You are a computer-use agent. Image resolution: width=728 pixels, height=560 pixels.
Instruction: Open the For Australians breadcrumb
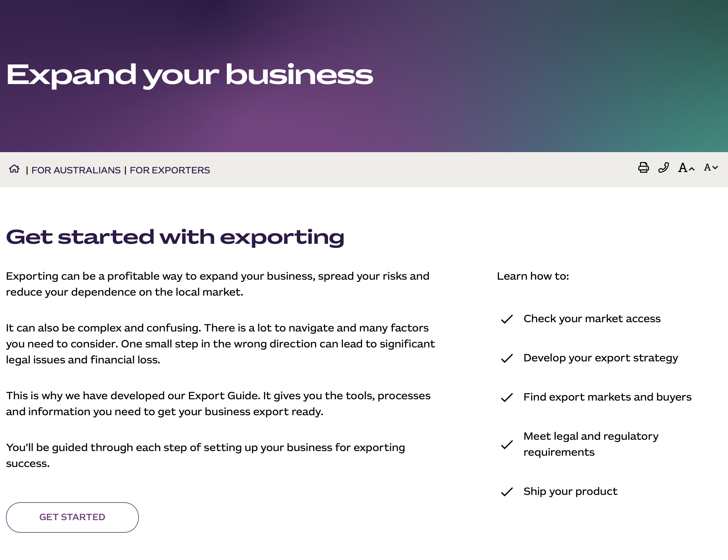click(x=76, y=170)
